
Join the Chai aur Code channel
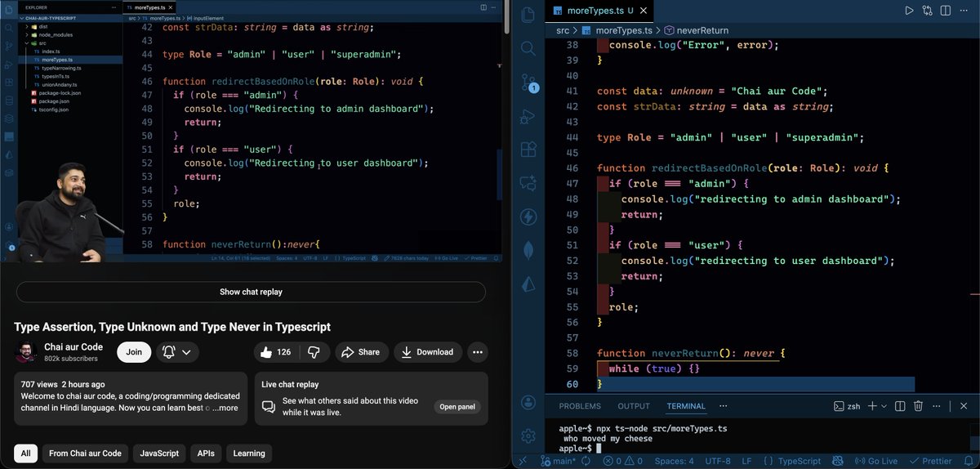point(134,352)
